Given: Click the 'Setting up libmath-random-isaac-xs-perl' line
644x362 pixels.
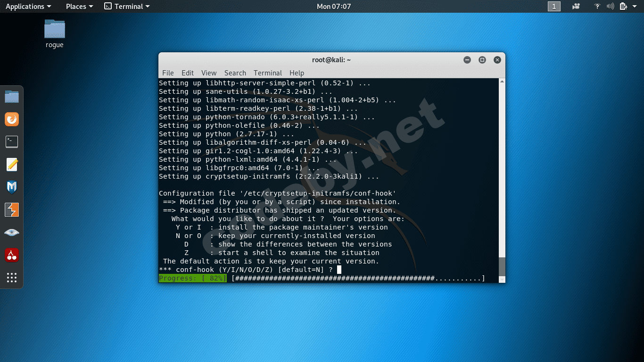Looking at the screenshot, I should pos(278,100).
